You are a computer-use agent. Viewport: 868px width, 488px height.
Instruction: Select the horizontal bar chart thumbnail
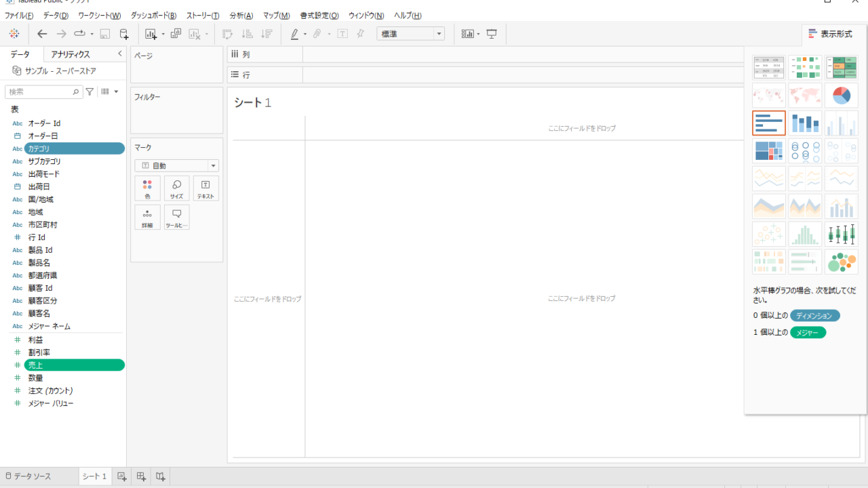point(769,123)
